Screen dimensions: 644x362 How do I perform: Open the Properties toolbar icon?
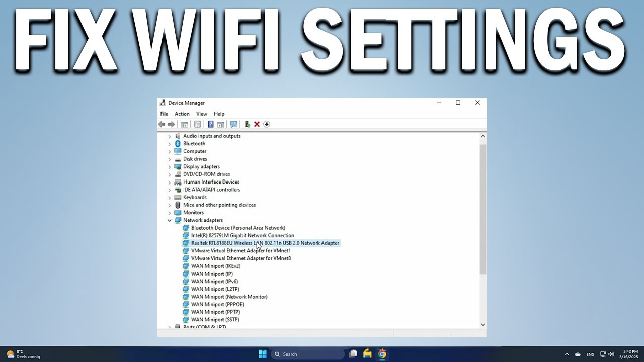[x=197, y=124]
